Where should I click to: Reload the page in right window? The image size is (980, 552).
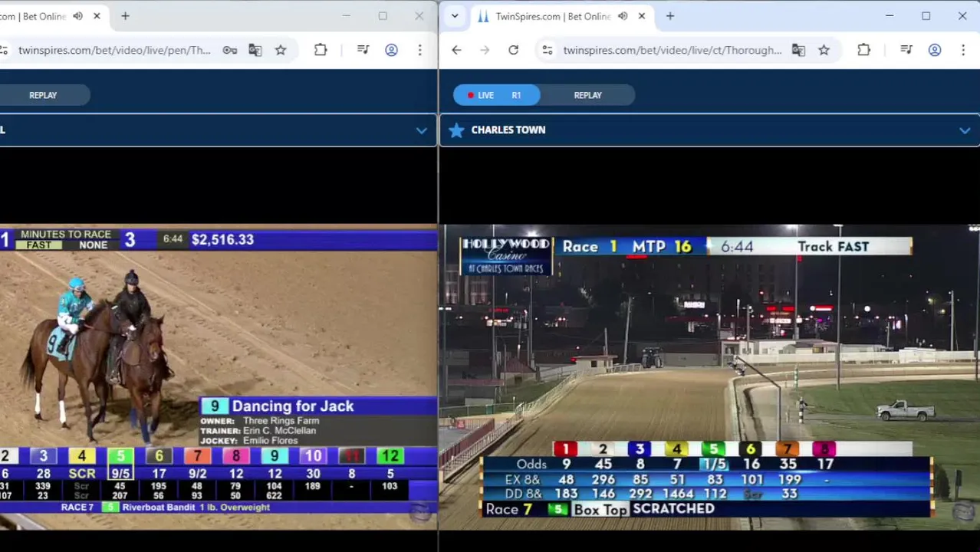513,50
